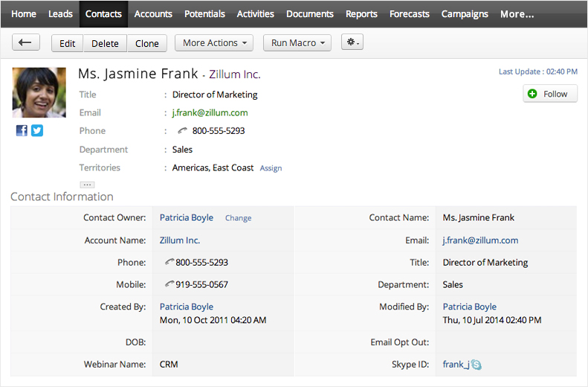Open the Run Macro dropdown

pos(297,43)
